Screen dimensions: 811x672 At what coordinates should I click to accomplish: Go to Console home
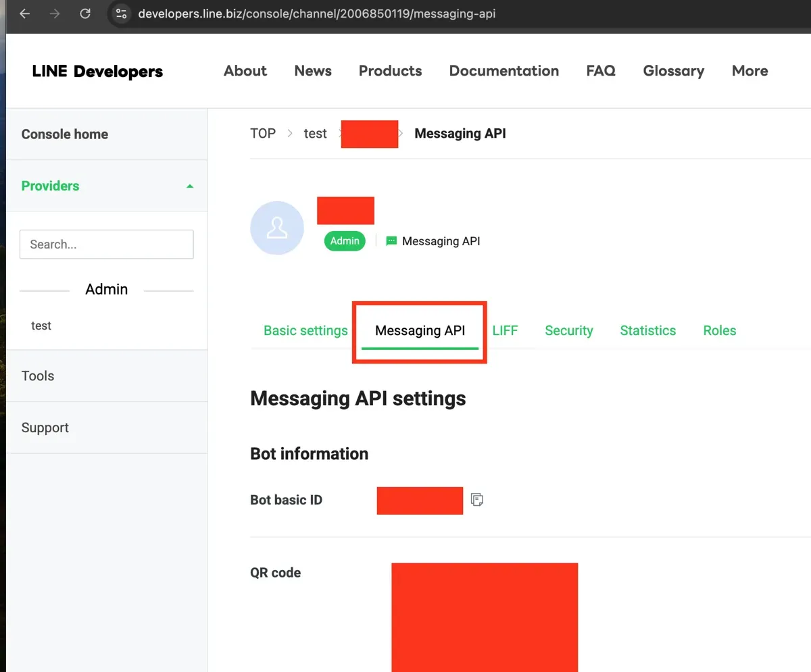(x=64, y=134)
